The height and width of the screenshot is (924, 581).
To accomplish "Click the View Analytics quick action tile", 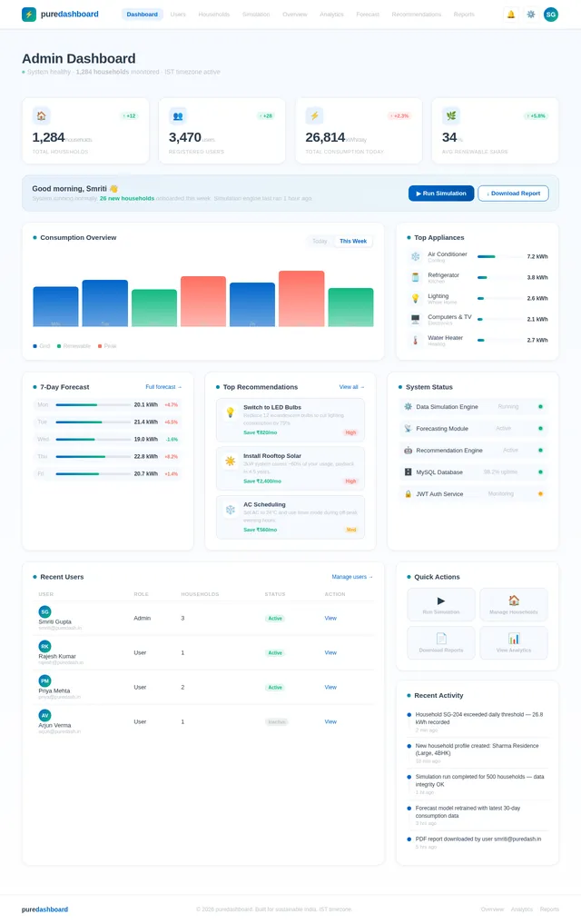I will 513,642.
